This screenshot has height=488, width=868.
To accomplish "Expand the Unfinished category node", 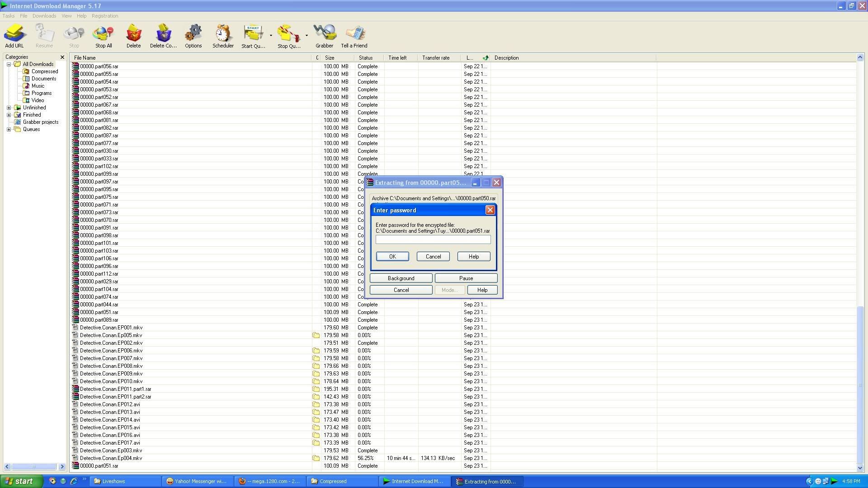I will click(9, 108).
